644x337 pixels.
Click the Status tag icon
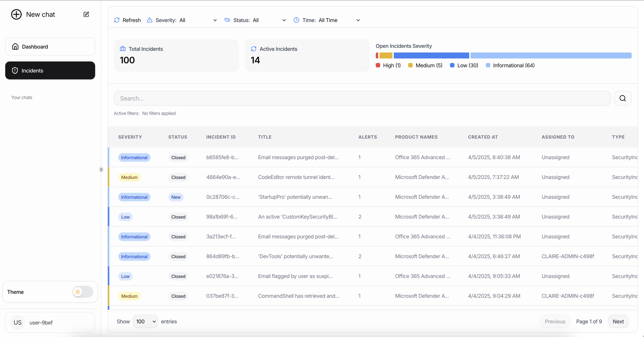(227, 20)
